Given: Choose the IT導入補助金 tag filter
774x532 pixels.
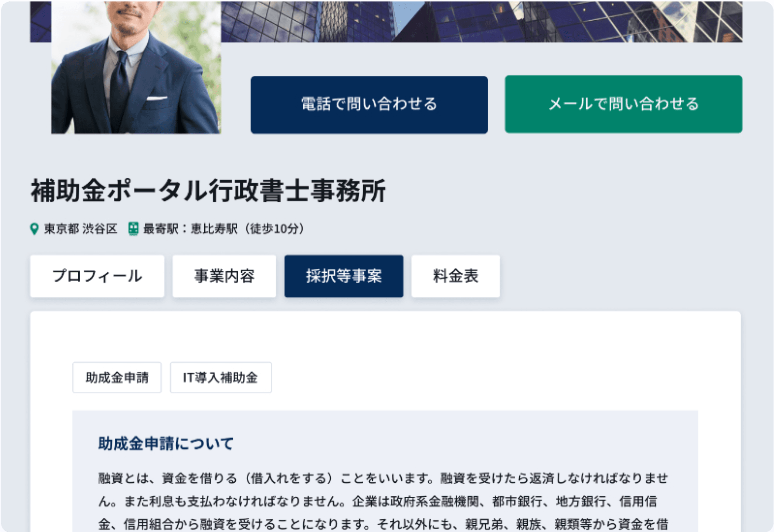Looking at the screenshot, I should tap(221, 378).
